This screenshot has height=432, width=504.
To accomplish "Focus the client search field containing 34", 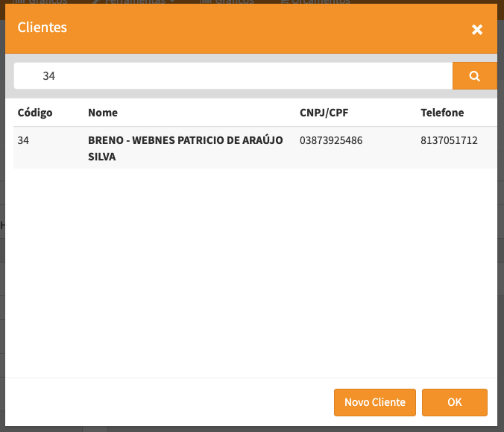I will (233, 76).
